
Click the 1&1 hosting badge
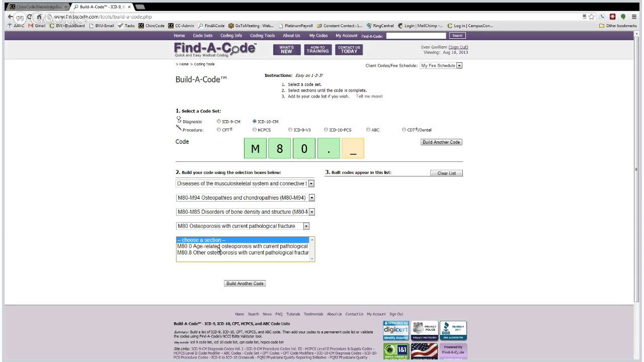click(396, 350)
